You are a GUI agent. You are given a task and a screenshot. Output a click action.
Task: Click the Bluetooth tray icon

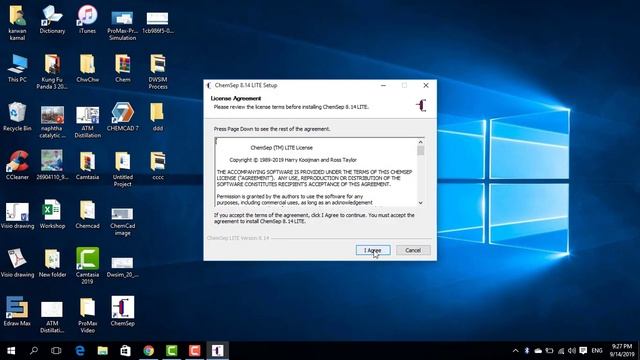pyautogui.click(x=527, y=351)
